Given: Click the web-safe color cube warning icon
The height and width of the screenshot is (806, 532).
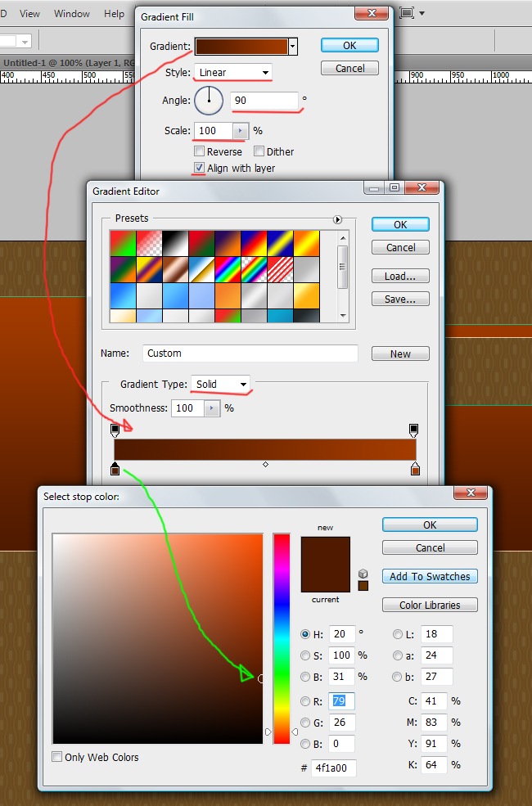Looking at the screenshot, I should point(363,574).
